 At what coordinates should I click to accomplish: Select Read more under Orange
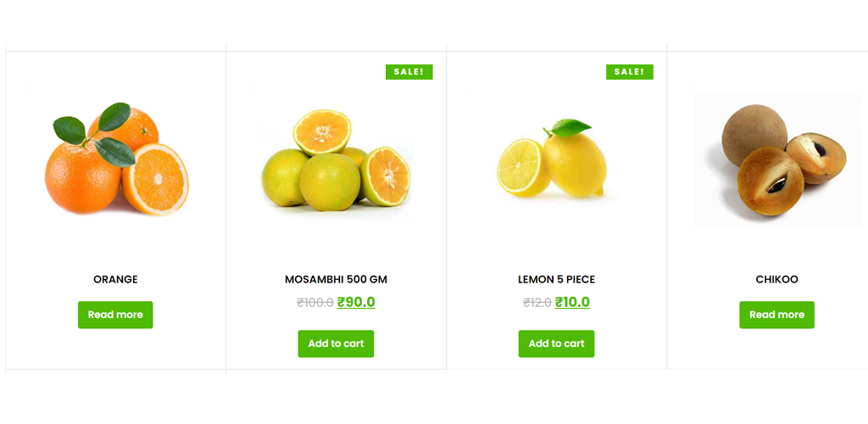[115, 315]
